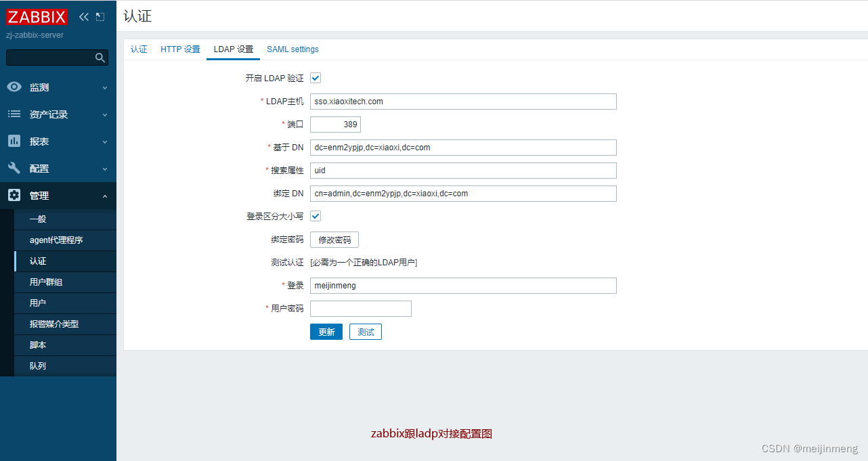Switch to the 认证 tab
868x461 pixels.
pos(139,49)
